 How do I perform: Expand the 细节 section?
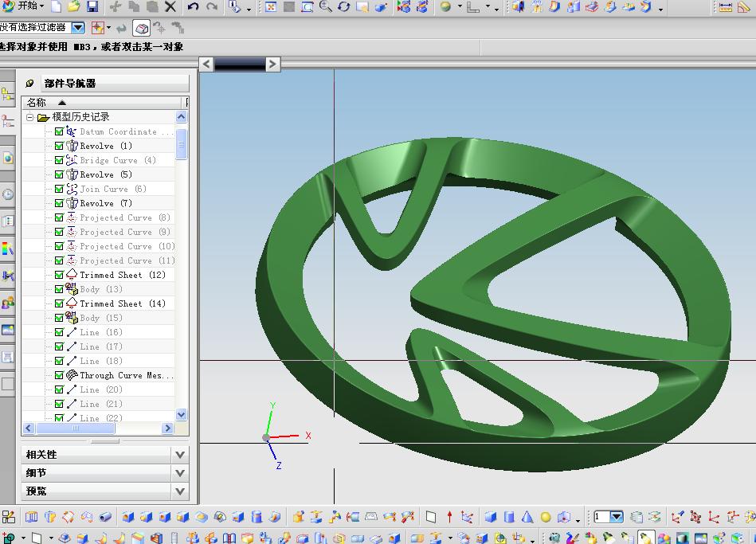[x=180, y=472]
